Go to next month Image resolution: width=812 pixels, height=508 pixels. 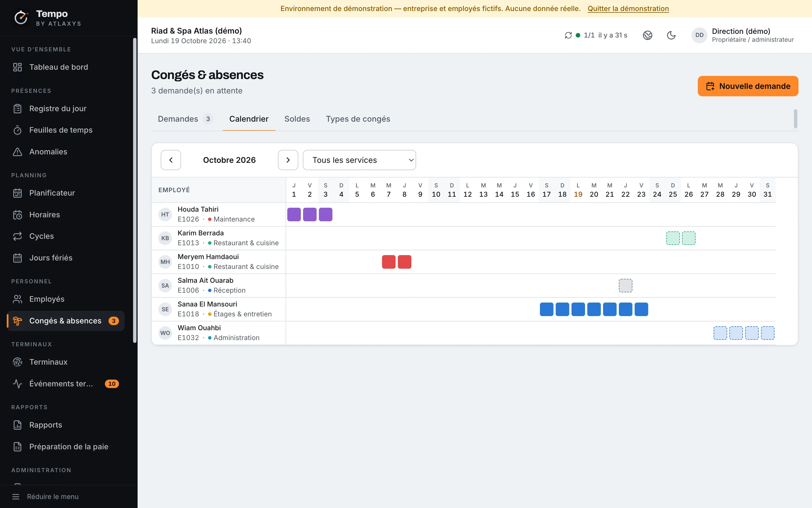[288, 160]
